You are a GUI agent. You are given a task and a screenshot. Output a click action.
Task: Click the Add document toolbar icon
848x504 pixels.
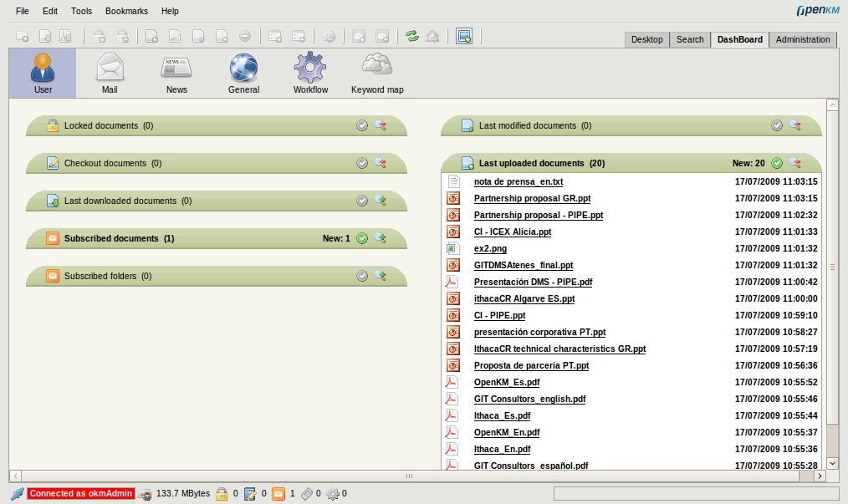point(152,36)
